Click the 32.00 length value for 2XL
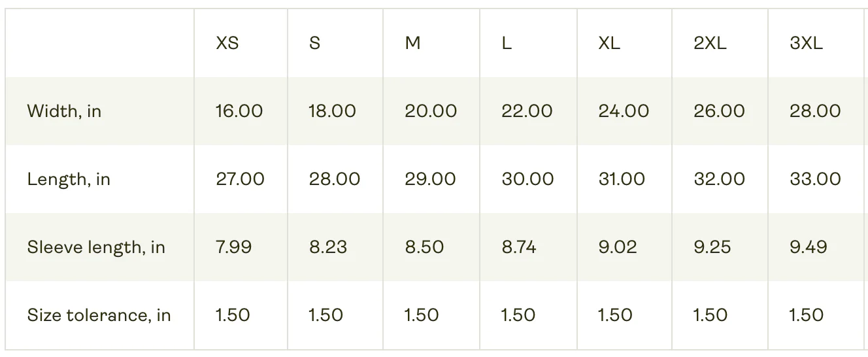The width and height of the screenshot is (868, 357). (719, 179)
